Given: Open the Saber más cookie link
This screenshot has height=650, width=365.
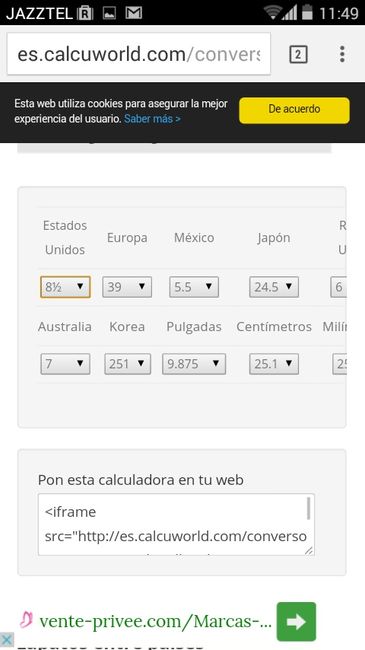Looking at the screenshot, I should pos(152,119).
